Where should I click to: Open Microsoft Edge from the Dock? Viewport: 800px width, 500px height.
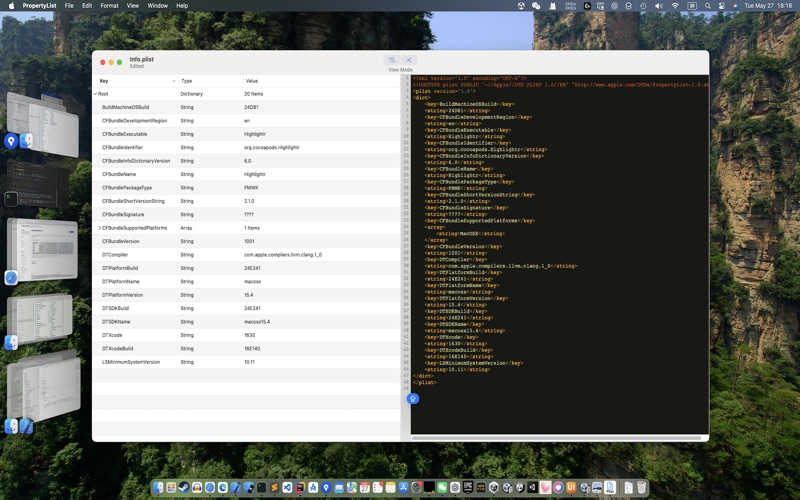click(223, 488)
